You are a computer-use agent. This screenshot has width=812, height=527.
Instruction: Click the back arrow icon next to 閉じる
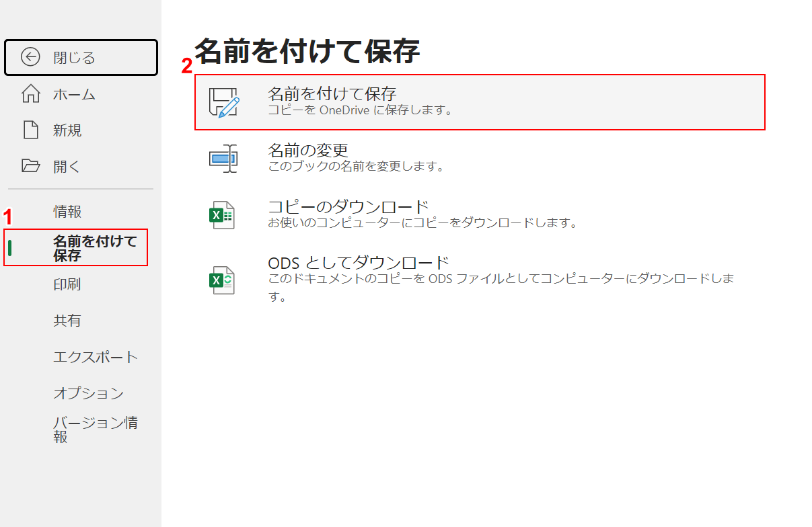pyautogui.click(x=30, y=58)
